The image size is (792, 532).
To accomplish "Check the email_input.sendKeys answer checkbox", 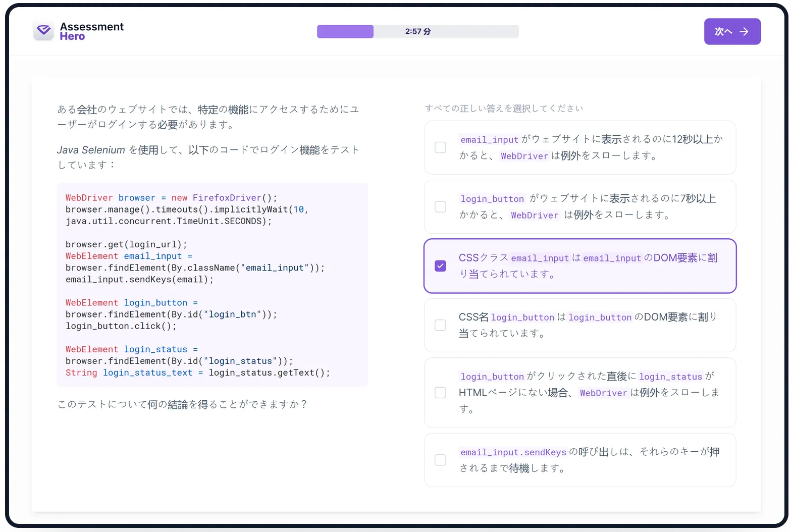I will 440,460.
